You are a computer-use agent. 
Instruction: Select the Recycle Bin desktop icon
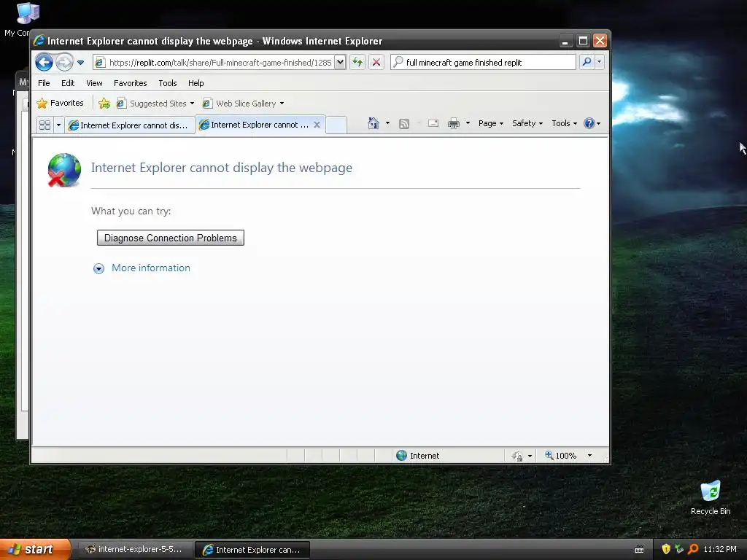click(711, 497)
